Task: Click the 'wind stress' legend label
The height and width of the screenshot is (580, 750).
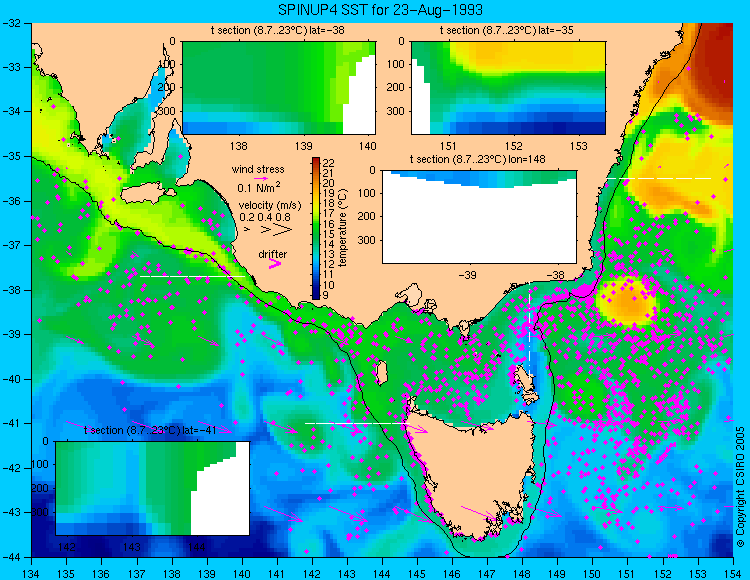Action: [258, 169]
